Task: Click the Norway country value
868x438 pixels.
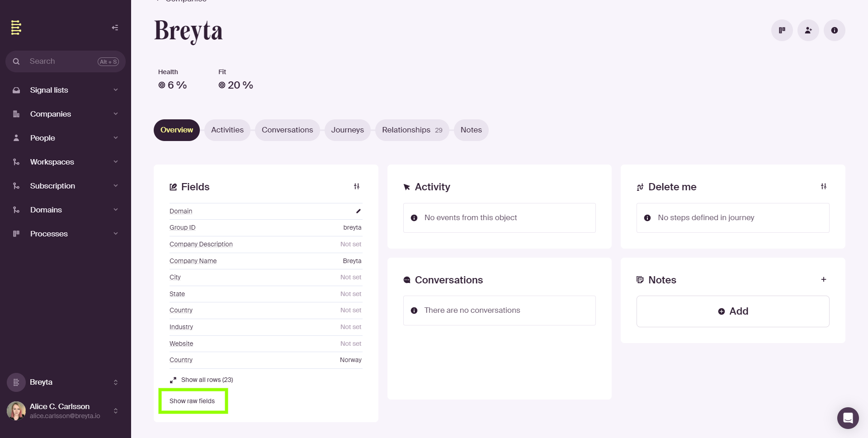Action: 351,360
